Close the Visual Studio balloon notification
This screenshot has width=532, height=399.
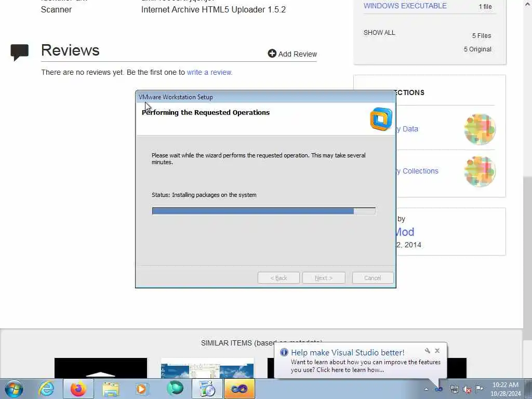[437, 351]
